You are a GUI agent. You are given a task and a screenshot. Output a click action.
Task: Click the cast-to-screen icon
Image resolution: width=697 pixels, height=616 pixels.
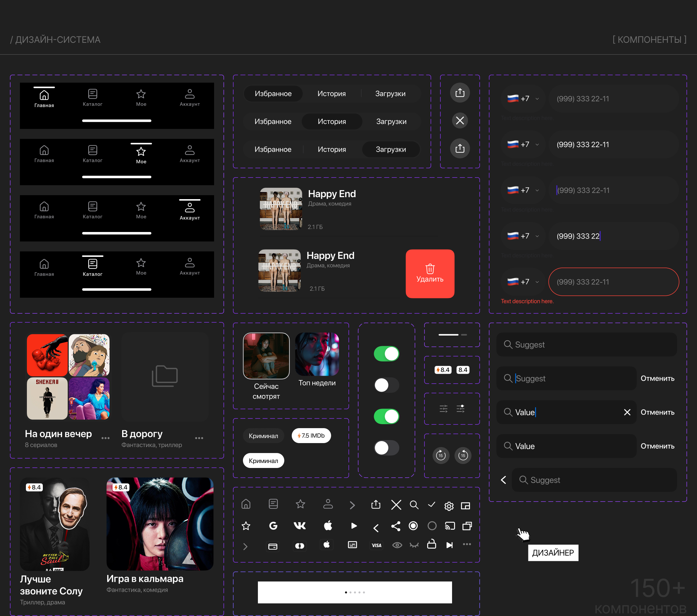[x=449, y=526]
